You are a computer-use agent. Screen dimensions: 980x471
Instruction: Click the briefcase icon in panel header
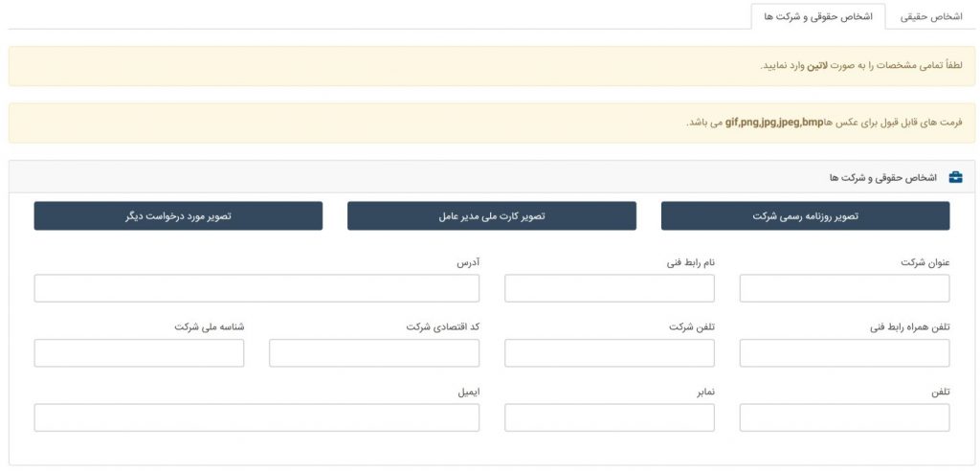coord(956,178)
